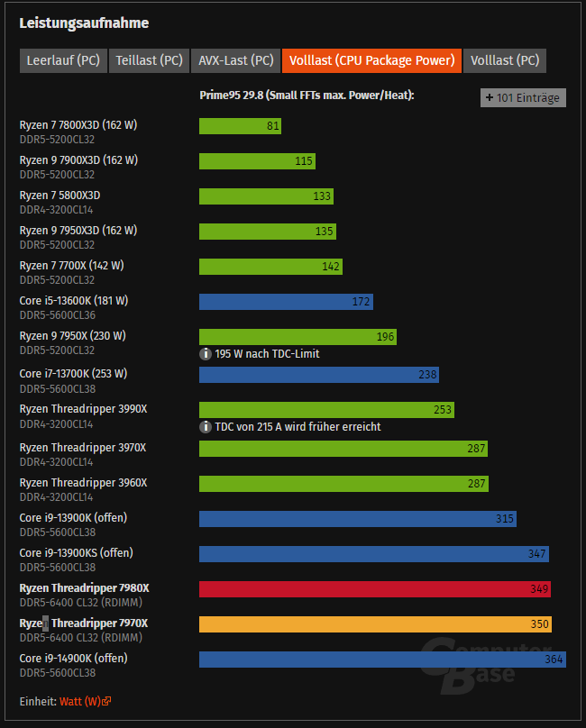Click DDR5-6400 CL32 (RDIMM) under Threadripper 7970X
The width and height of the screenshot is (586, 728).
(81, 638)
